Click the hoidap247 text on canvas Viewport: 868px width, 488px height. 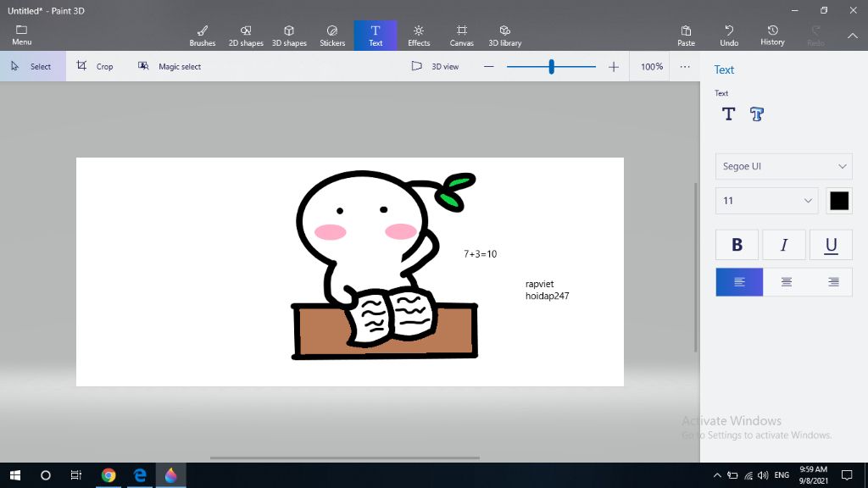pos(547,296)
